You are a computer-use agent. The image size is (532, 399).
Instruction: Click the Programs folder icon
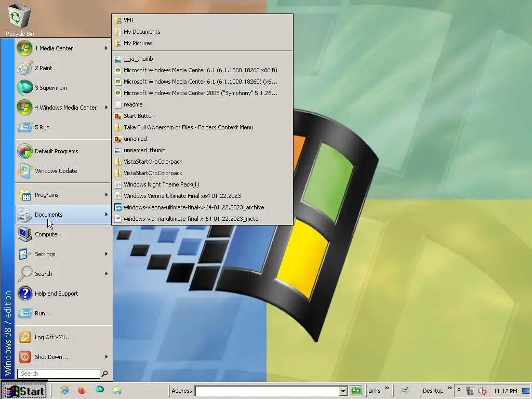click(25, 195)
